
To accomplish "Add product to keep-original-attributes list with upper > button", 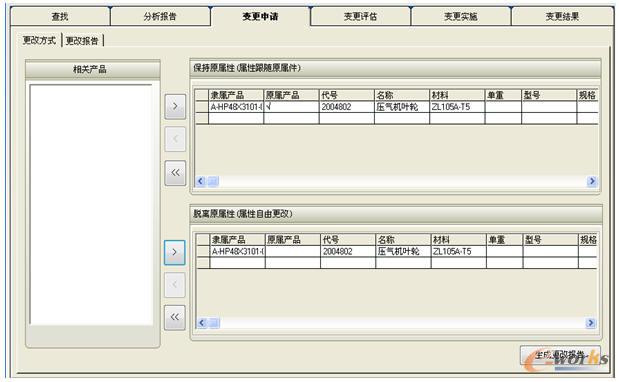I will [175, 107].
